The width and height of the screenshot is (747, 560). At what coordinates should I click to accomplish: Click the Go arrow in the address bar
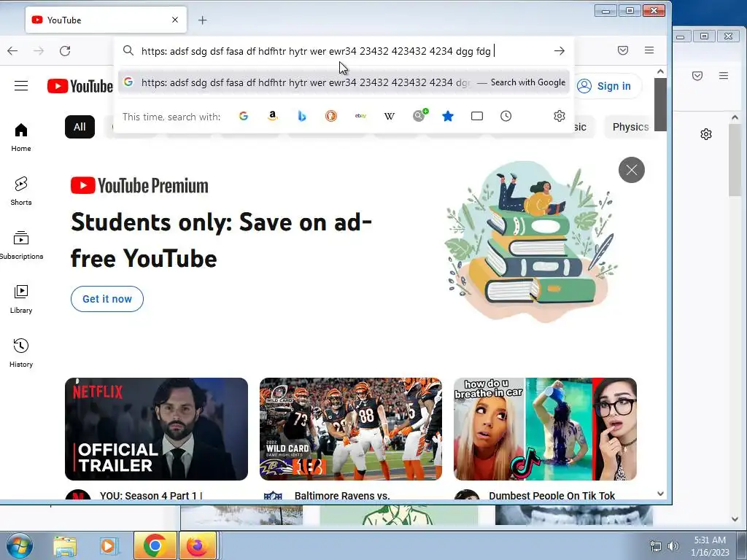(x=560, y=50)
